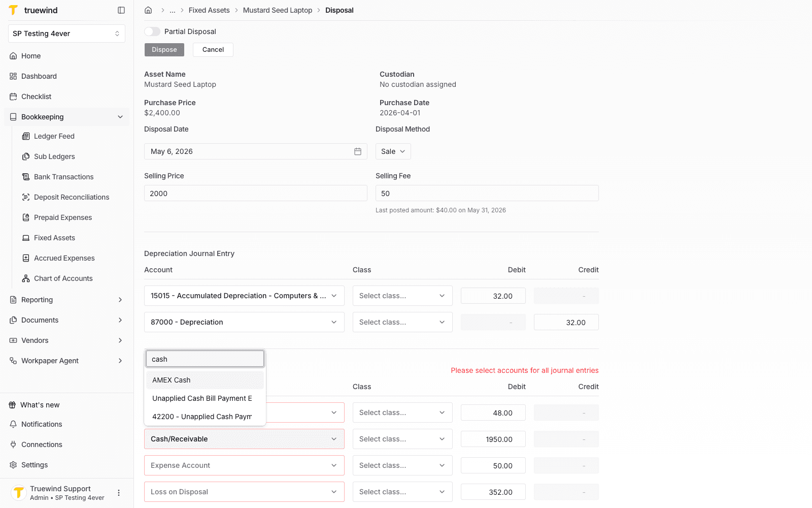Click the Cancel button
Viewport: 812px width, 508px height.
pos(213,50)
